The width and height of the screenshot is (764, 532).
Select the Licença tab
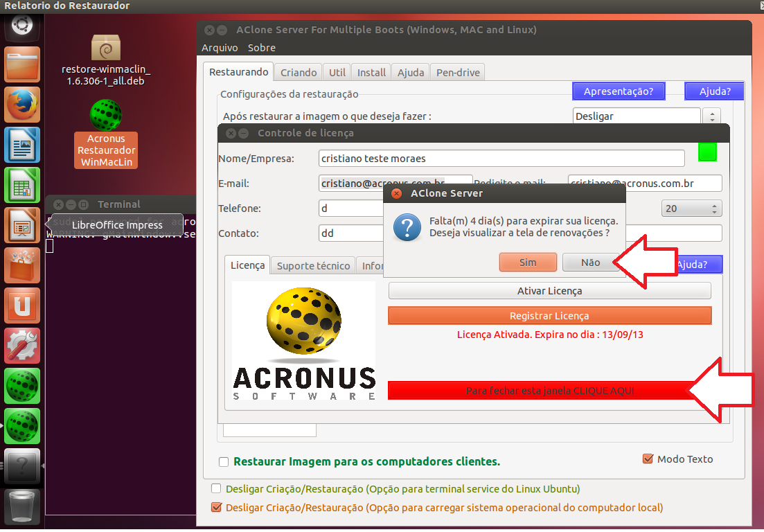pyautogui.click(x=247, y=265)
